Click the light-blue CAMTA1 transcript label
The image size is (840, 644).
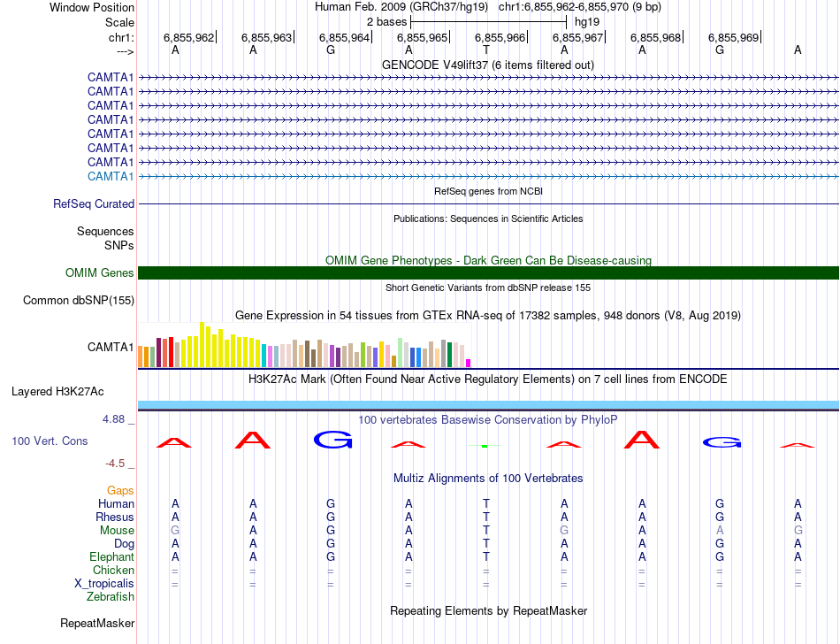(111, 176)
